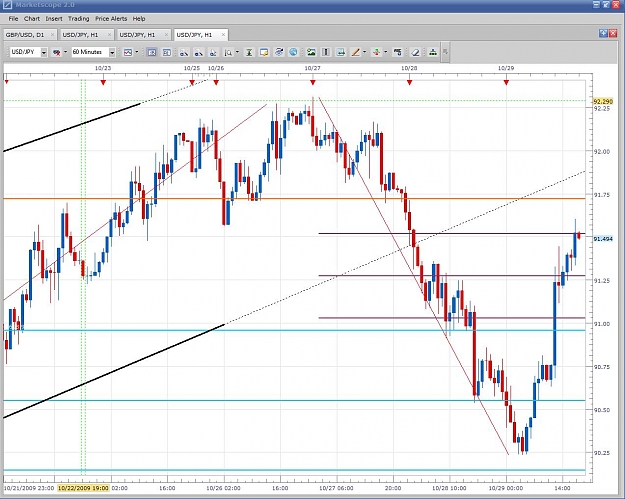625x499 pixels.
Task: Click the 92.290 price label
Action: 603,102
